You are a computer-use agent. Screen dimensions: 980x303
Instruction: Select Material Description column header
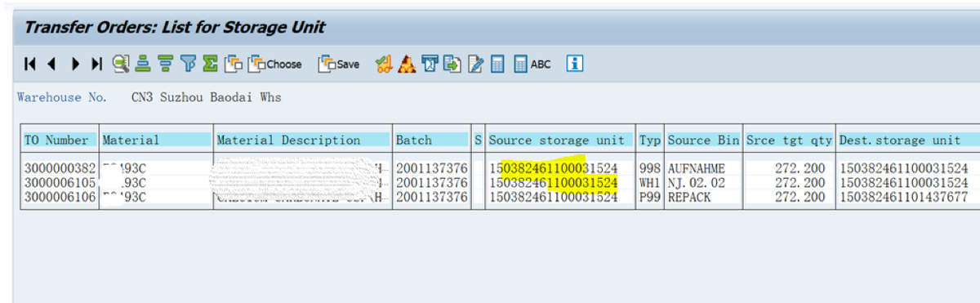coord(302,140)
